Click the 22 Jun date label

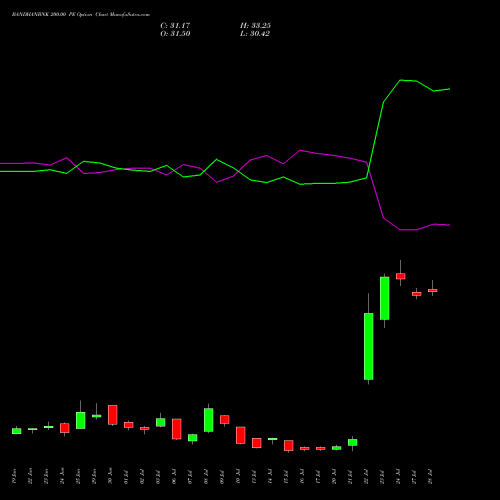30,476
